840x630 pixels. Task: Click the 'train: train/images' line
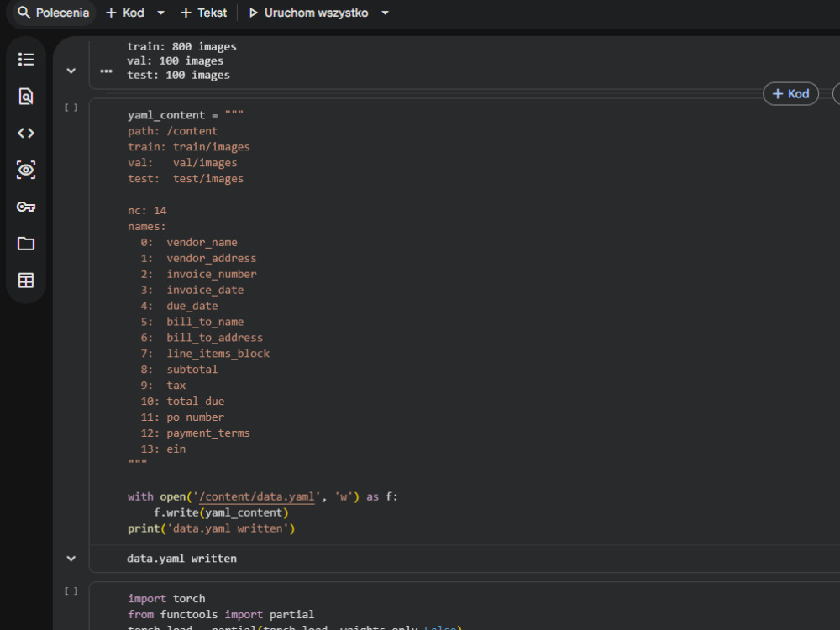point(188,147)
